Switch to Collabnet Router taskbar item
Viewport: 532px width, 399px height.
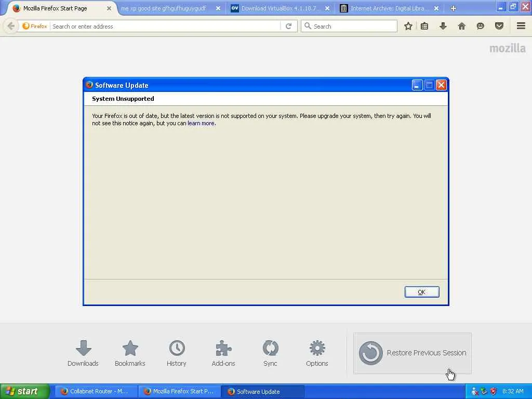pos(97,391)
